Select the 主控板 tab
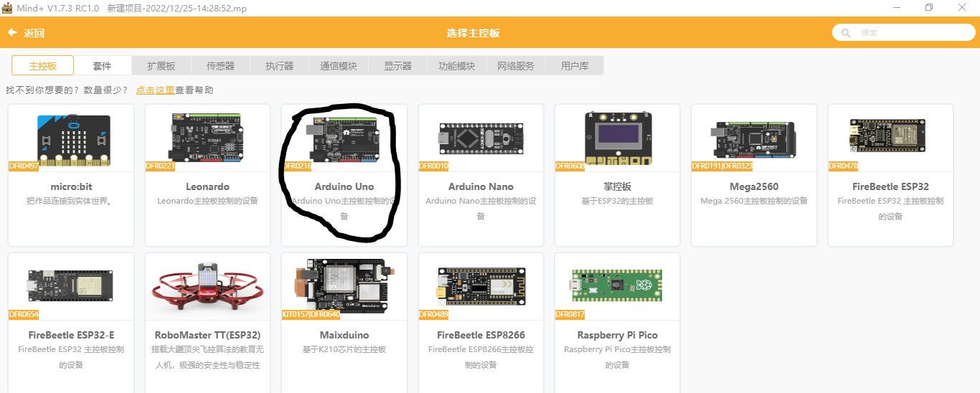980x393 pixels. click(x=42, y=66)
